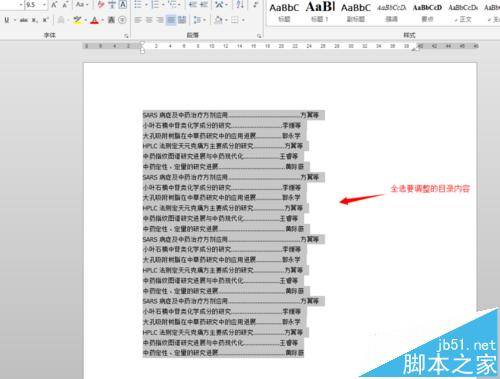The width and height of the screenshot is (500, 379).
Task: Click the Sort button
Action: tap(240, 5)
